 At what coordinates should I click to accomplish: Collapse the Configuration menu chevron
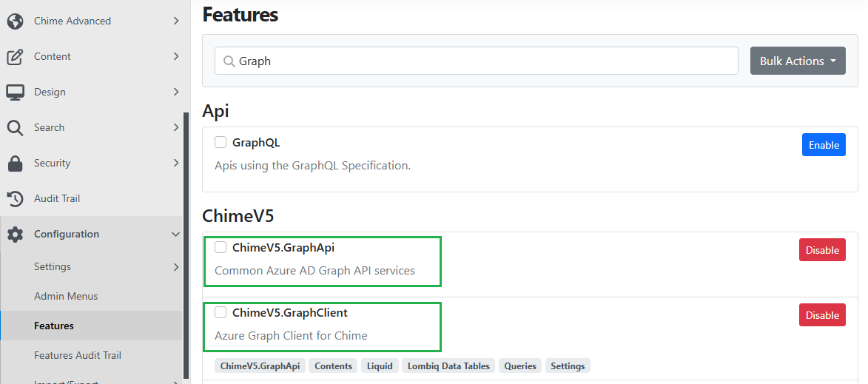click(x=176, y=234)
